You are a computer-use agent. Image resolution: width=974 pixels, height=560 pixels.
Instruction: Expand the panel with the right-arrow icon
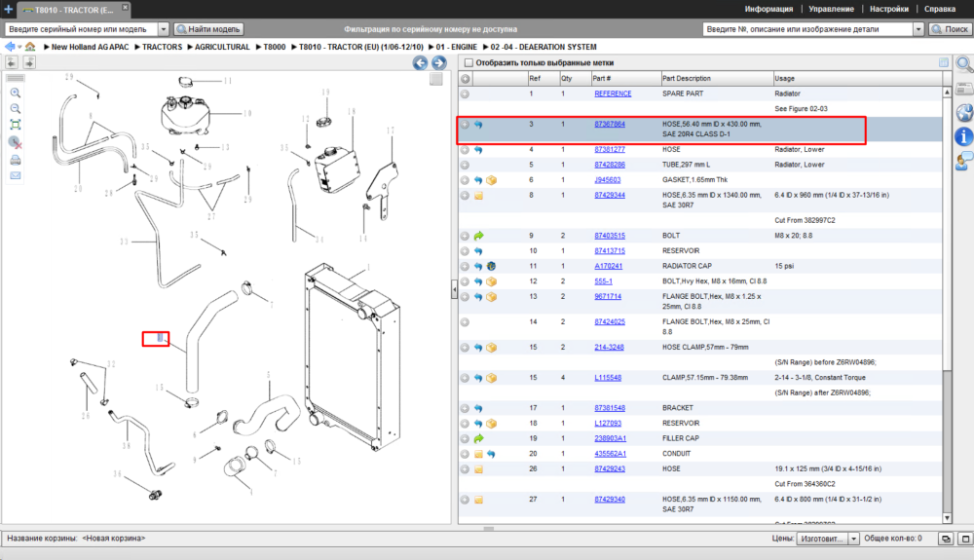tap(29, 62)
